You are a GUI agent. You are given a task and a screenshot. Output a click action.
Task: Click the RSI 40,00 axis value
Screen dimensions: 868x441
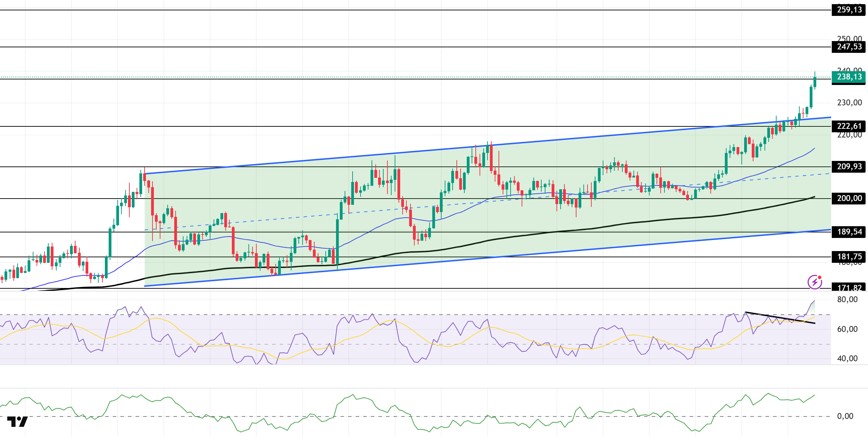tap(847, 359)
